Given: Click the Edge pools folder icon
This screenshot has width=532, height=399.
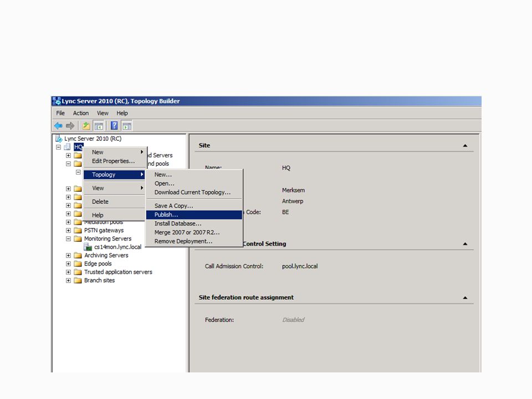Looking at the screenshot, I should (x=78, y=264).
